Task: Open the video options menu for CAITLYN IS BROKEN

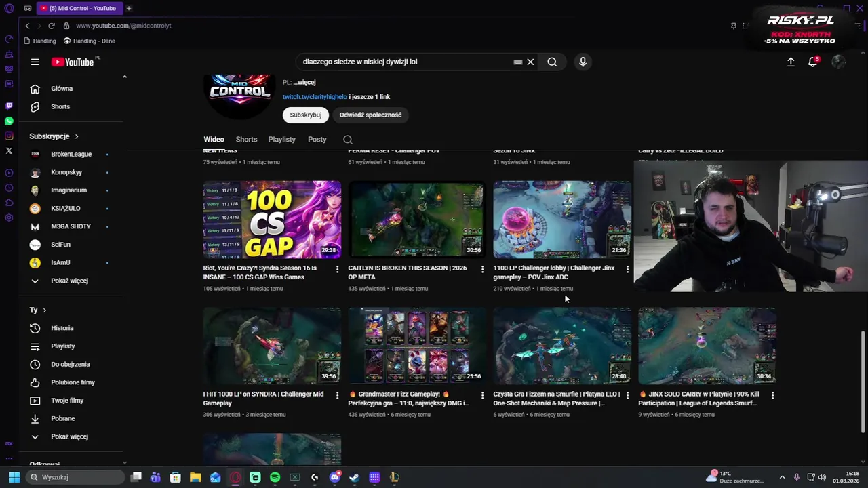Action: (482, 269)
